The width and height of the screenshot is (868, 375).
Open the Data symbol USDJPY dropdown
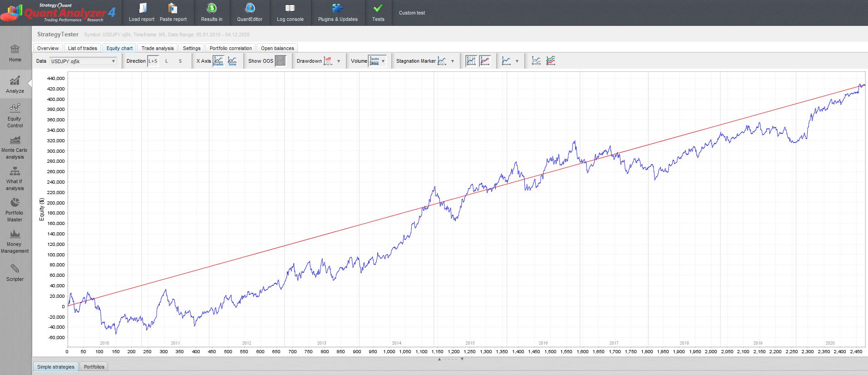[83, 61]
